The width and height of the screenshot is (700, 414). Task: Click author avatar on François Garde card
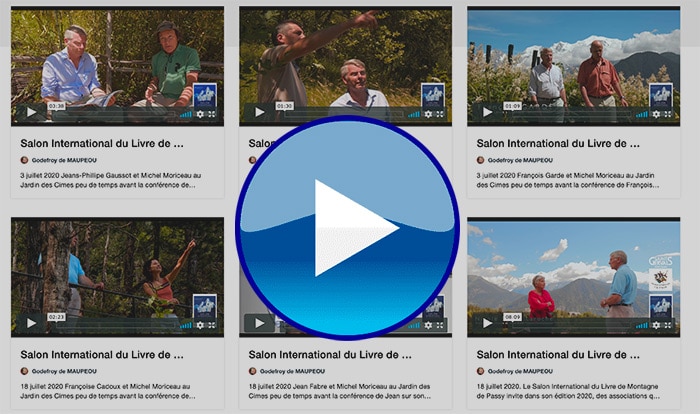coord(480,160)
